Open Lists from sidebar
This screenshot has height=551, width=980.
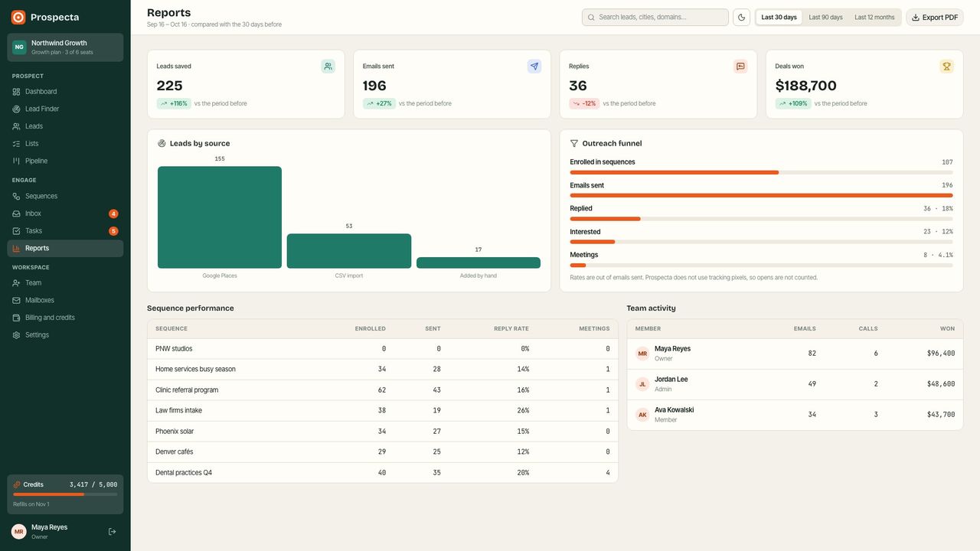click(x=65, y=144)
